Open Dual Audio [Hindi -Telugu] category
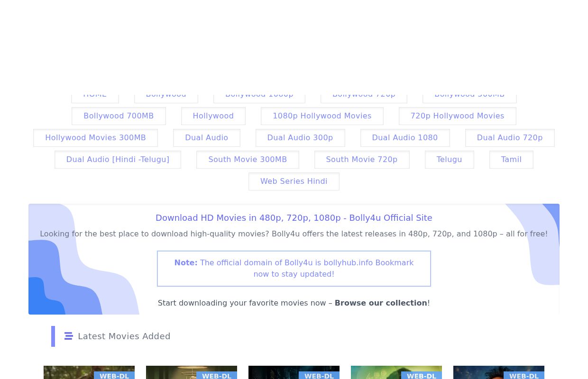588x379 pixels. tap(118, 160)
